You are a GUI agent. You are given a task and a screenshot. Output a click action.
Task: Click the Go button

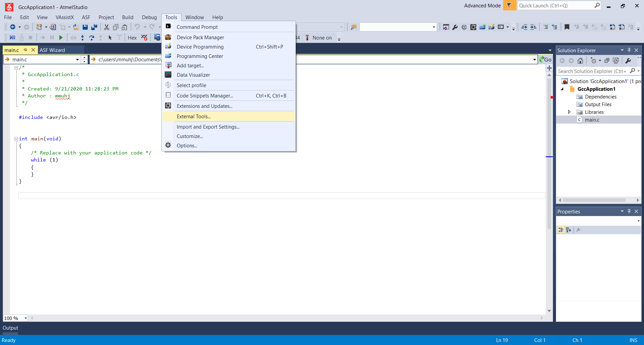click(546, 60)
